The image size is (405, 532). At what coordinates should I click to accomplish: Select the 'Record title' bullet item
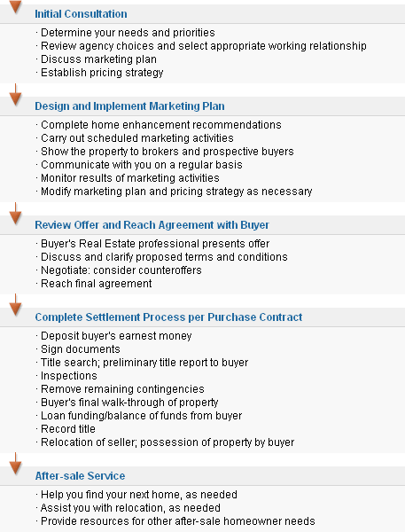(68, 429)
